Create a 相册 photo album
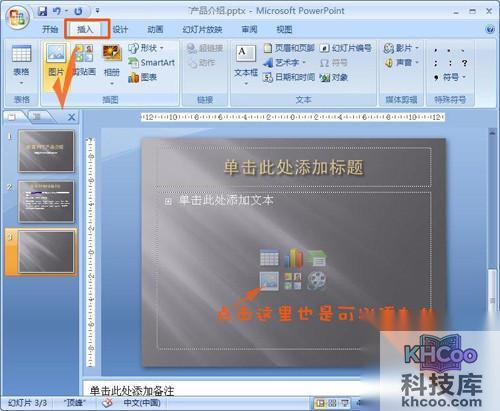The height and width of the screenshot is (411, 500). click(112, 63)
